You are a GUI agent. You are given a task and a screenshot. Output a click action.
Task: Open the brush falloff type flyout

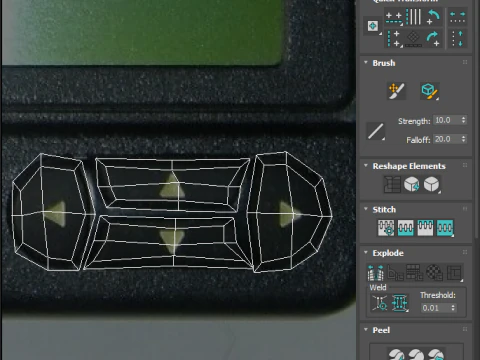[376, 131]
